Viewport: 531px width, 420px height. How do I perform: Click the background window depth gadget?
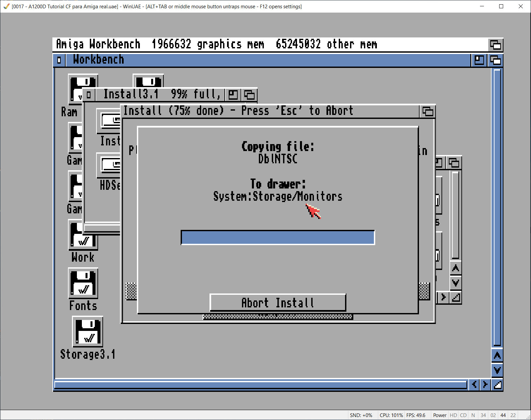point(454,163)
